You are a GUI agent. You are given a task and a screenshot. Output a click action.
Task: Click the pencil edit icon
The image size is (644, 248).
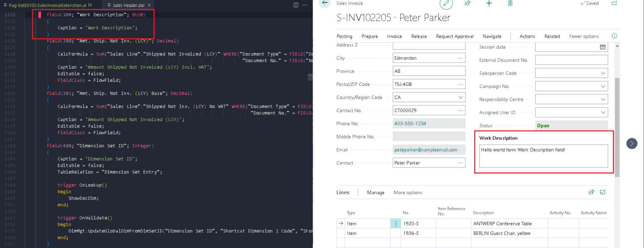[446, 4]
